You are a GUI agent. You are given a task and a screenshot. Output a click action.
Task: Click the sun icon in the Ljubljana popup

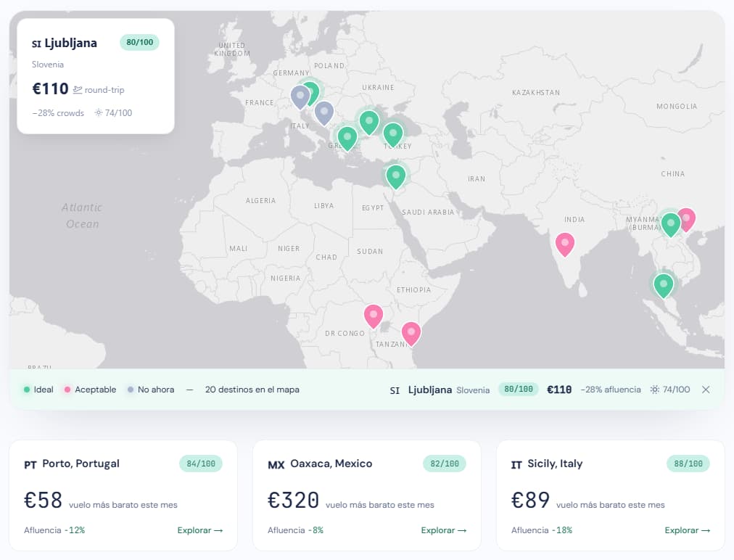(x=99, y=112)
